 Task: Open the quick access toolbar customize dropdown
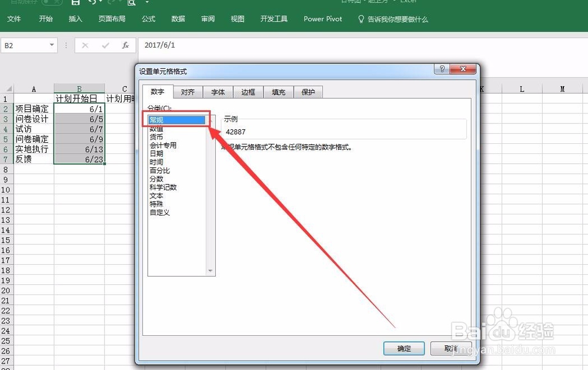147,2
